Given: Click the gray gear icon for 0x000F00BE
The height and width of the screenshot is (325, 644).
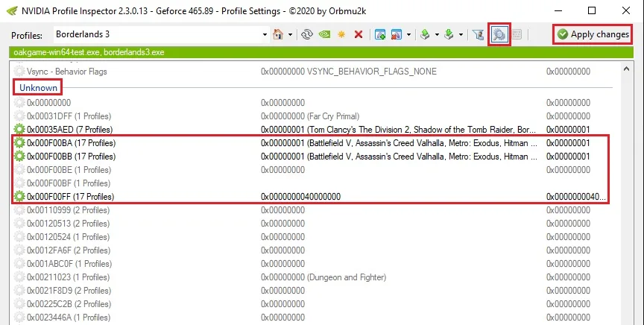Looking at the screenshot, I should click(19, 170).
